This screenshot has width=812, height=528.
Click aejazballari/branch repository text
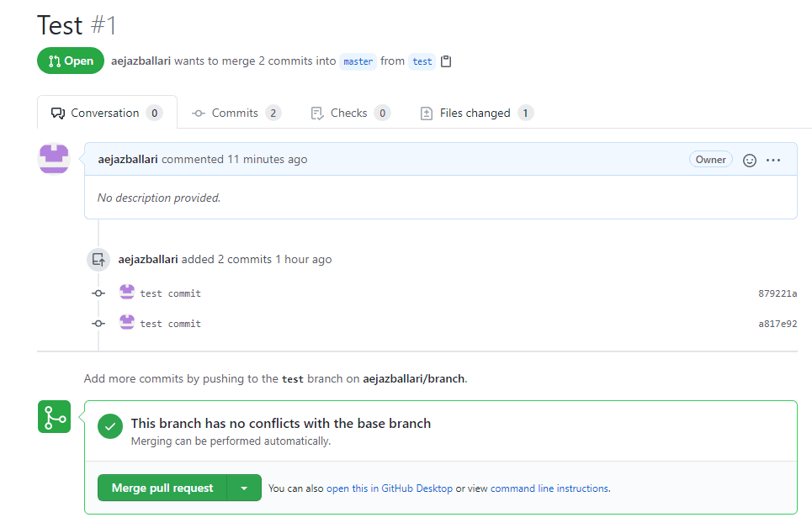point(414,379)
